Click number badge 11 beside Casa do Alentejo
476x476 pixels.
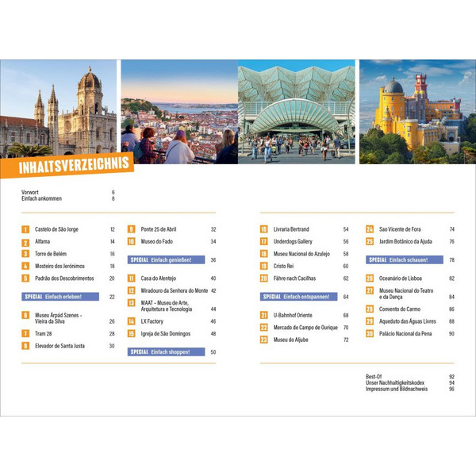coord(132,278)
